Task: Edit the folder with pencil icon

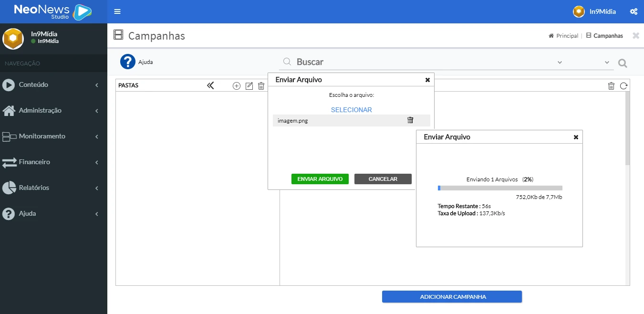Action: 249,86
